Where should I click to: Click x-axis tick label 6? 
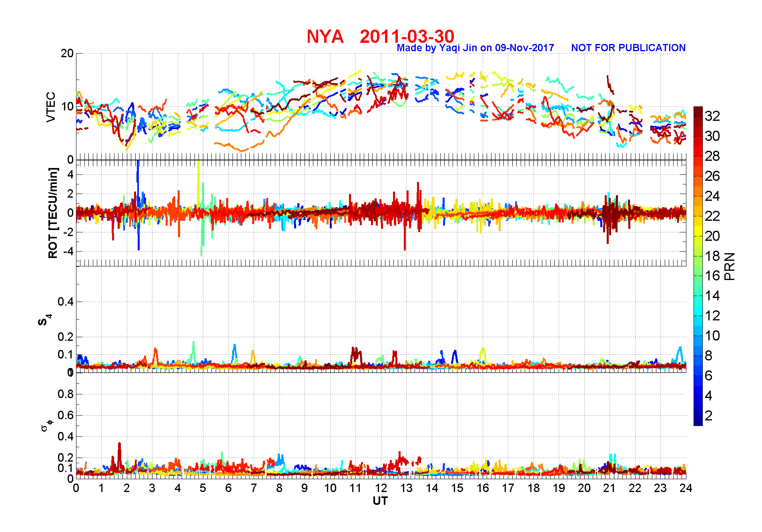point(229,488)
